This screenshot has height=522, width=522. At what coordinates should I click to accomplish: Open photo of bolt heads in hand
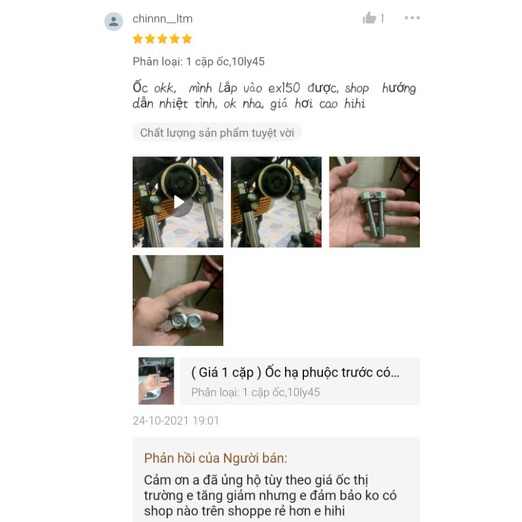pyautogui.click(x=178, y=300)
